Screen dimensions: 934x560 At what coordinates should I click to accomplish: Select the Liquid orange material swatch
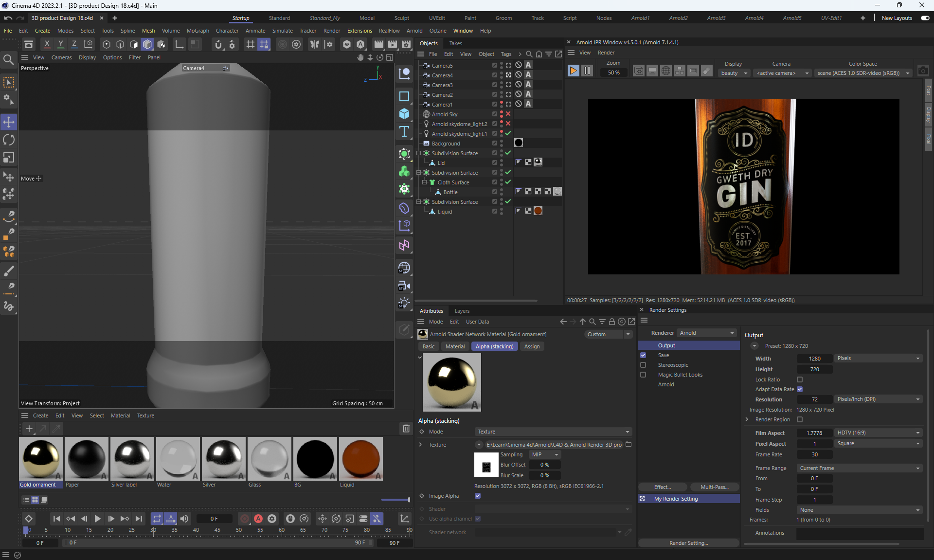pyautogui.click(x=360, y=459)
